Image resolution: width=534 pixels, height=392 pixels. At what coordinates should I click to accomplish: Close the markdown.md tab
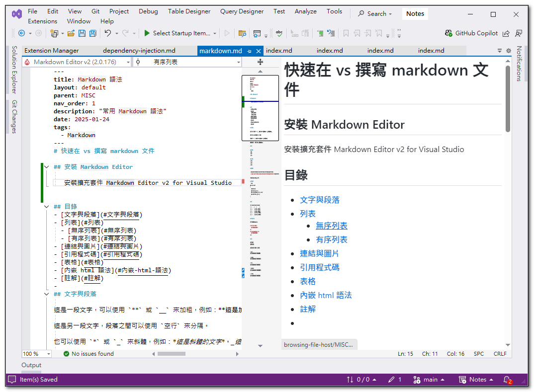[259, 51]
